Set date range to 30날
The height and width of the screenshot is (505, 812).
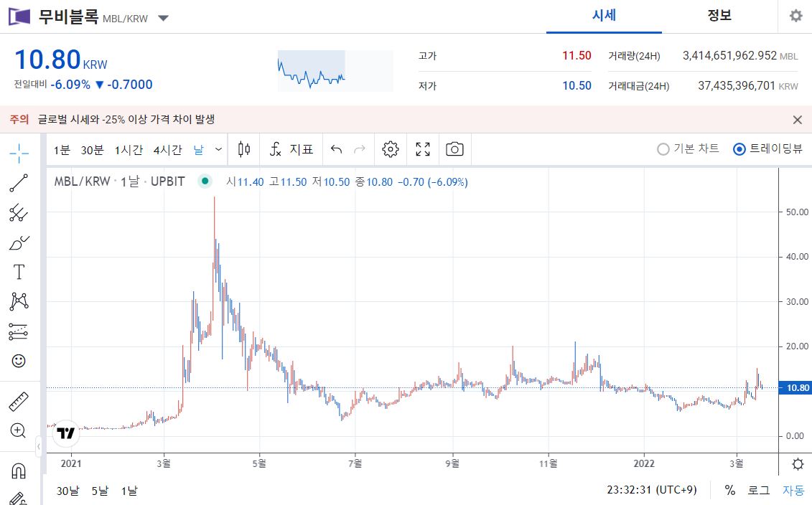point(67,491)
